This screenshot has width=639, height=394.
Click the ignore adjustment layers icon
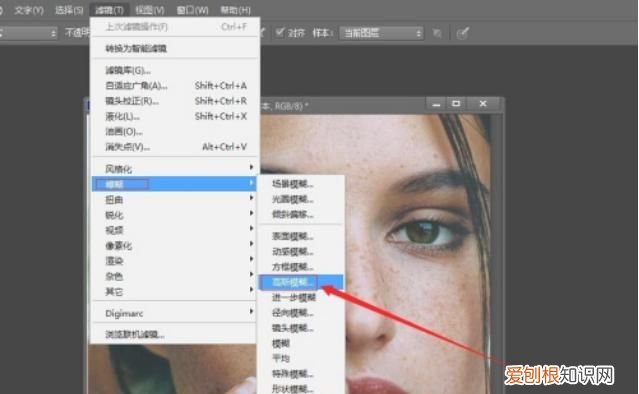(x=437, y=33)
